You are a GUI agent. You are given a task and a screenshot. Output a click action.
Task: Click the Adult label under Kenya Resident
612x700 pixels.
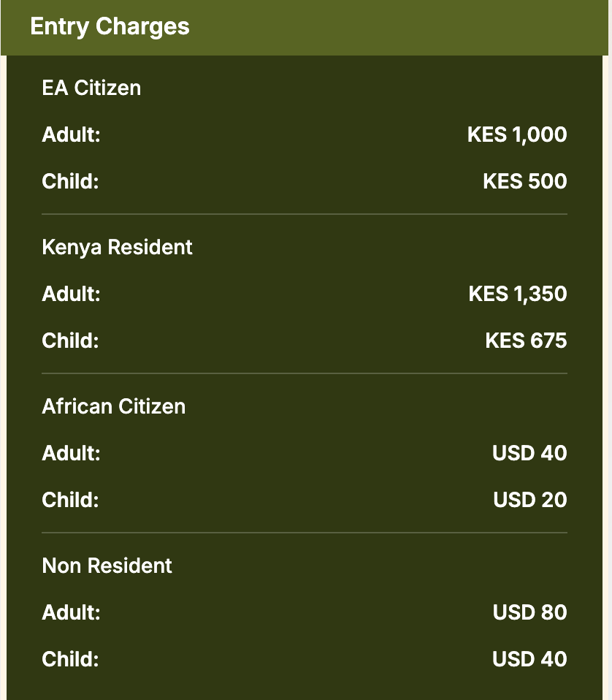[x=71, y=294]
